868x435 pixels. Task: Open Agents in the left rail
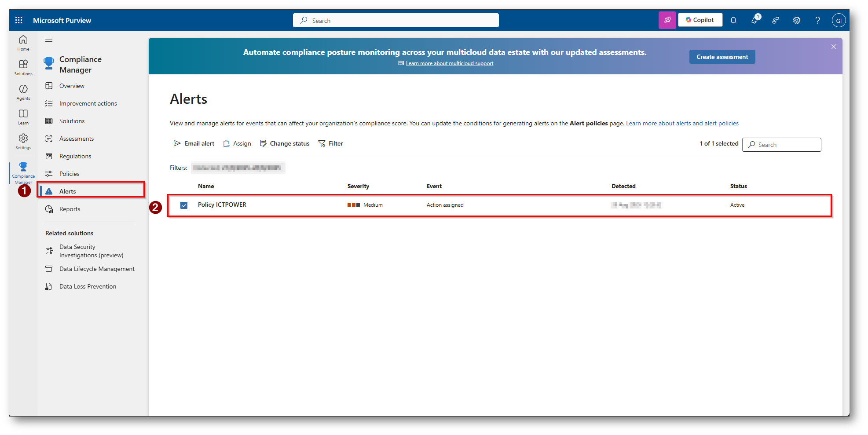click(23, 92)
